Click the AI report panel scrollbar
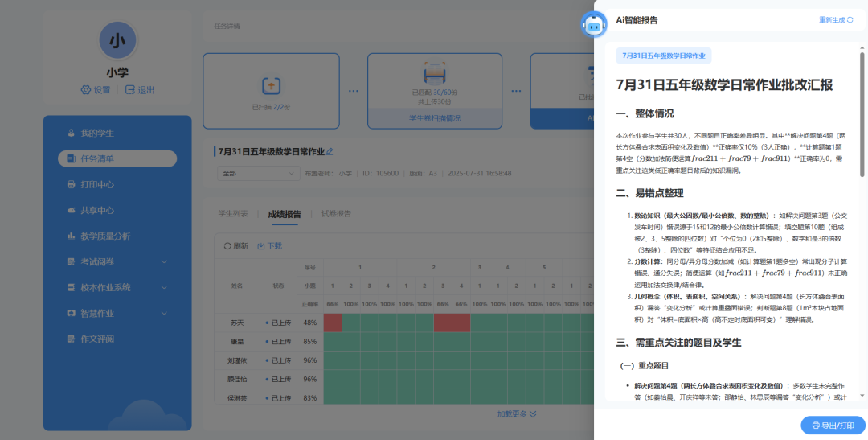The width and height of the screenshot is (868, 440). [862, 115]
